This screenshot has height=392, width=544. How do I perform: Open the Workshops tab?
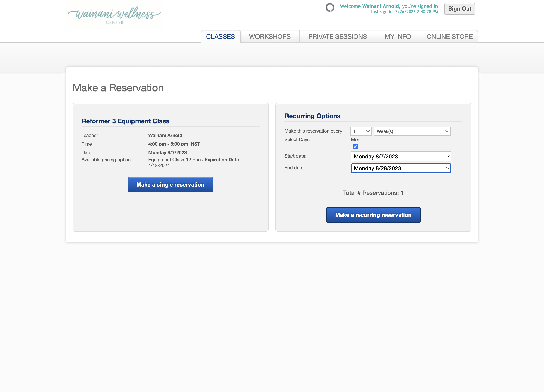coord(270,37)
